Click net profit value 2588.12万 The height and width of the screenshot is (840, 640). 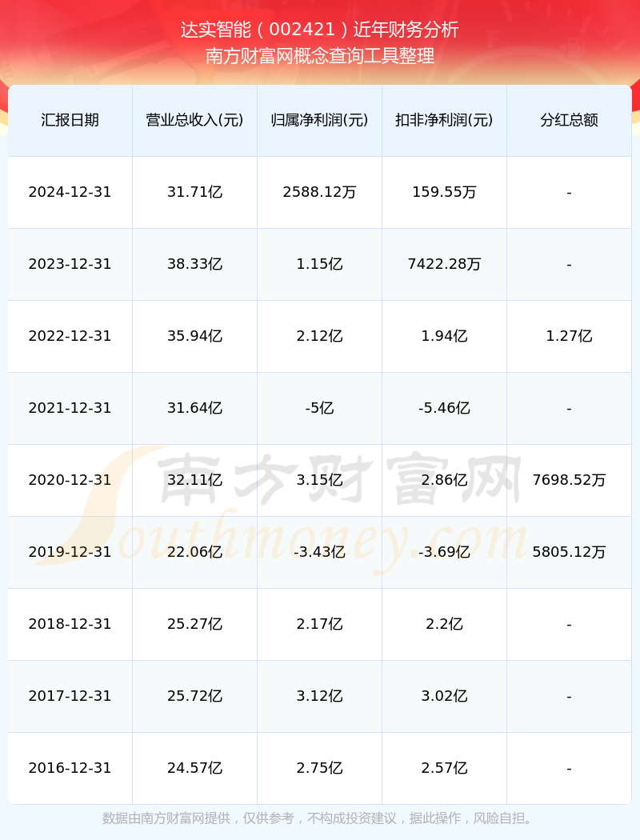320,192
